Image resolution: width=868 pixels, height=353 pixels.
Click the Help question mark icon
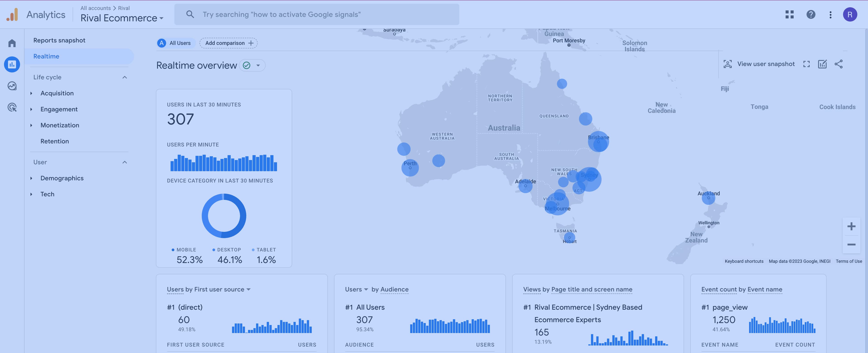pyautogui.click(x=811, y=14)
